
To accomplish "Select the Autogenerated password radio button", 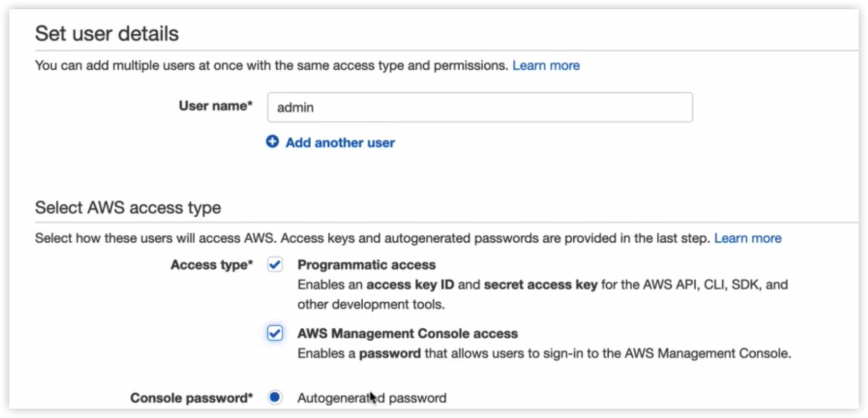I will click(x=275, y=398).
